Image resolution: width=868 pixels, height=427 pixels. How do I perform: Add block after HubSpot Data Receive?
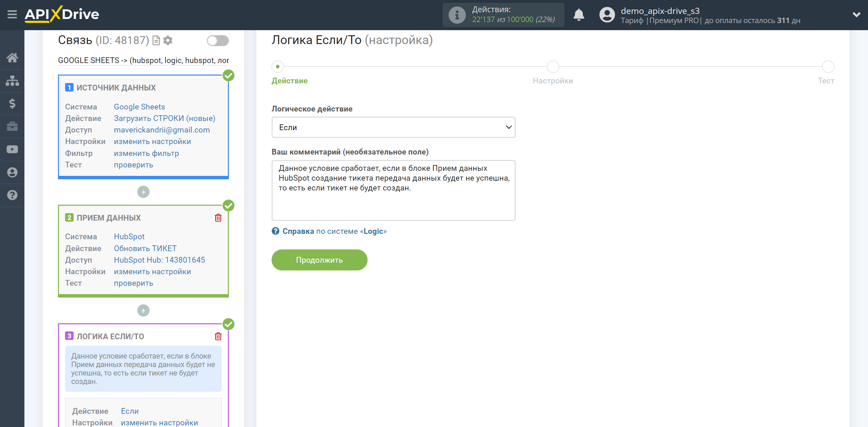click(x=143, y=311)
